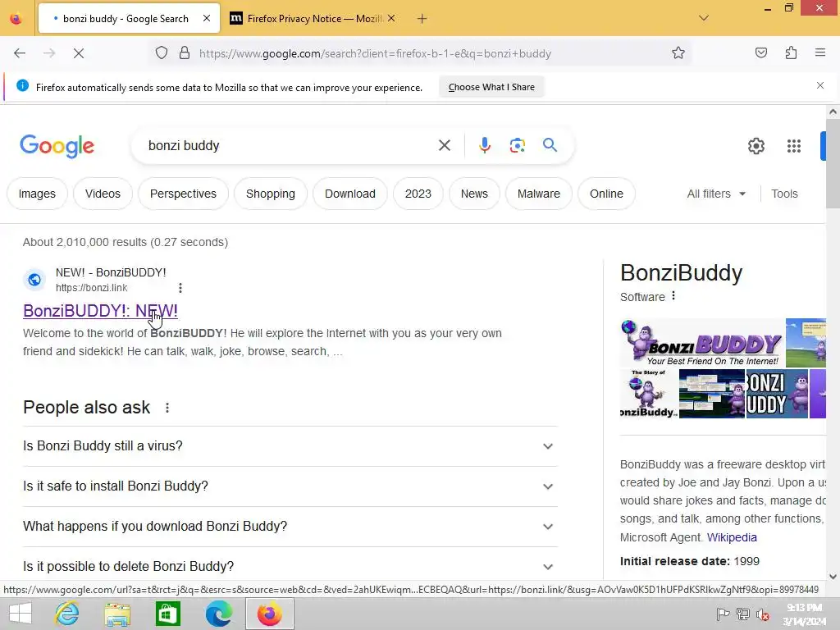840x630 pixels.
Task: Click the Google search magnifier
Action: pos(550,145)
